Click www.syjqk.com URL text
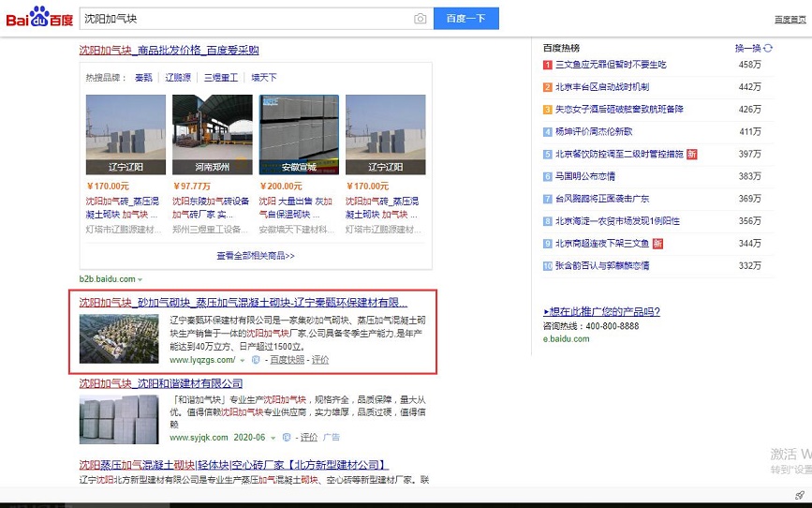The height and width of the screenshot is (508, 812). pyautogui.click(x=199, y=438)
